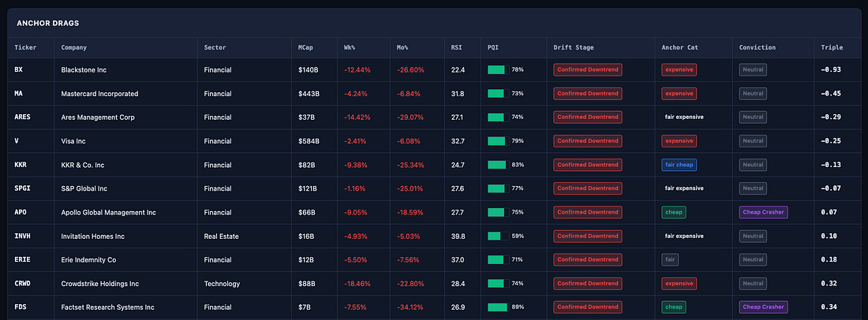This screenshot has height=320, width=868.
Task: Click the ANCHOR DRAGS panel title
Action: click(48, 23)
